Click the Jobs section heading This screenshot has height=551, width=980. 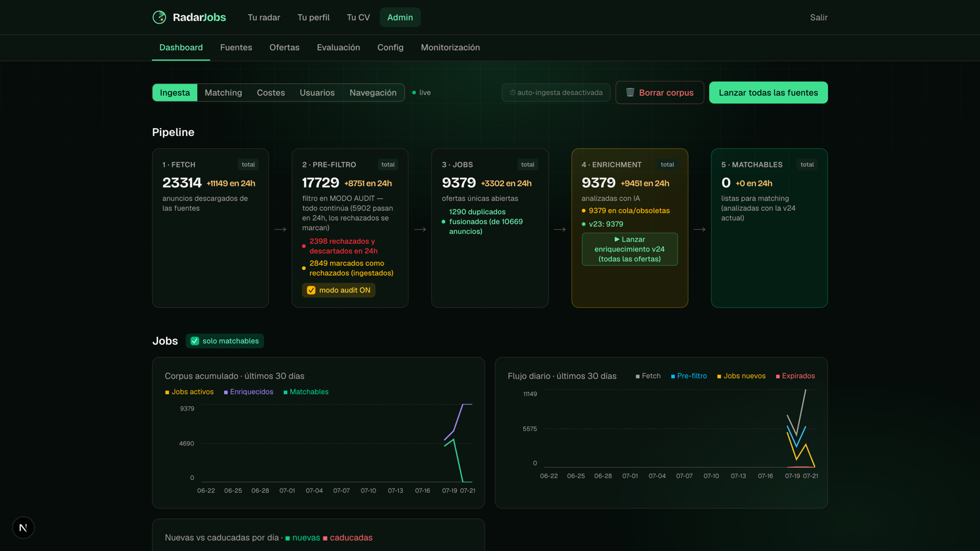(x=165, y=341)
